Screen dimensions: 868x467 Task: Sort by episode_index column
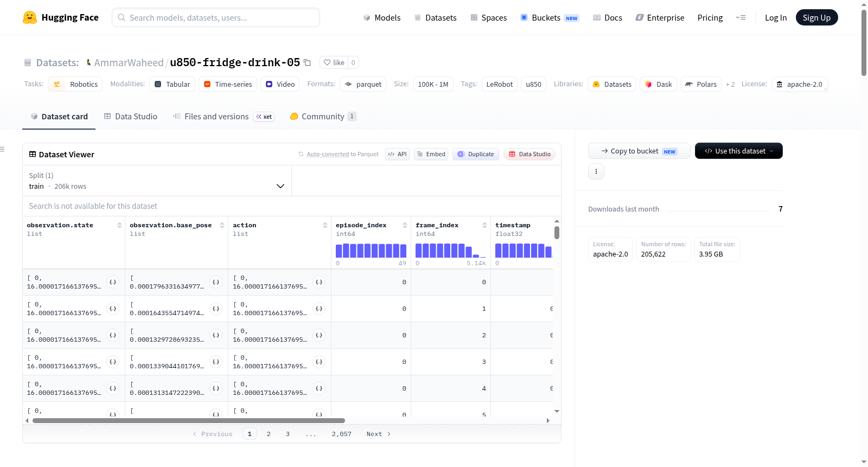pyautogui.click(x=405, y=225)
